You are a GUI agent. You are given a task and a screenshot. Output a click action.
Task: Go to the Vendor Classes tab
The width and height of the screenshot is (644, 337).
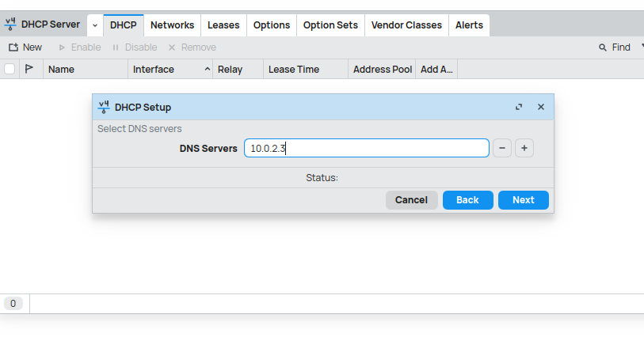coord(406,25)
